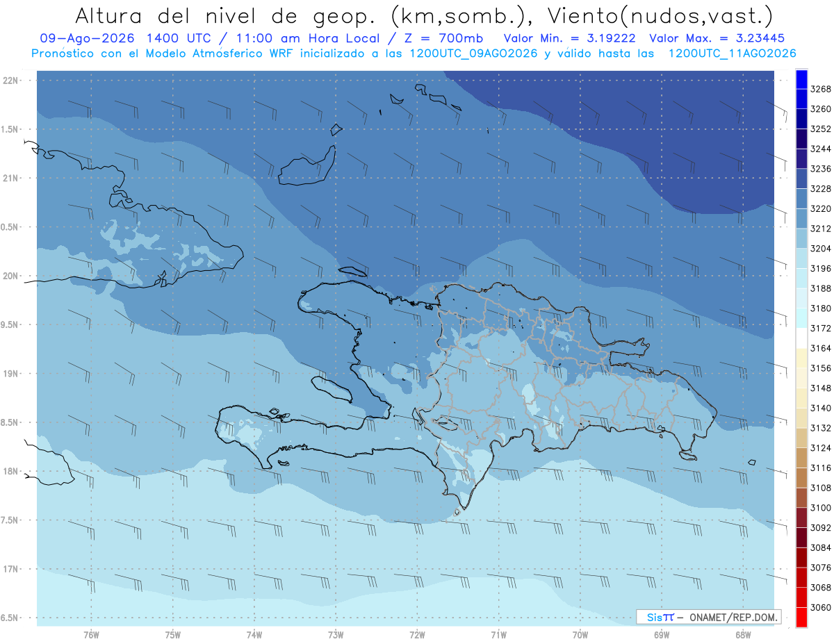Click Great Inagua island near 21N 73.5W
This screenshot has width=834, height=644.
(307, 167)
